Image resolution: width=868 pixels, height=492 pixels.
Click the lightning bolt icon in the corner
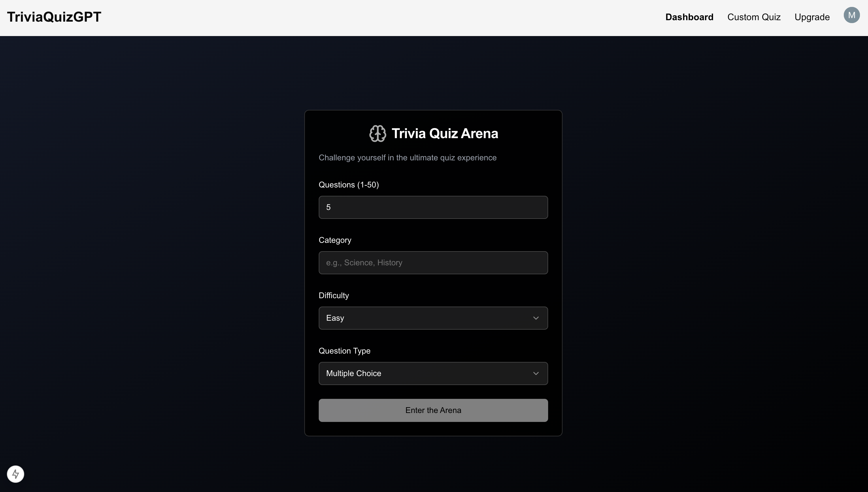[16, 474]
